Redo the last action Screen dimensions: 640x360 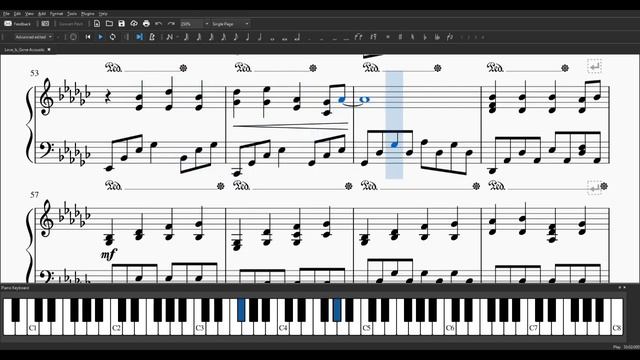pyautogui.click(x=171, y=24)
